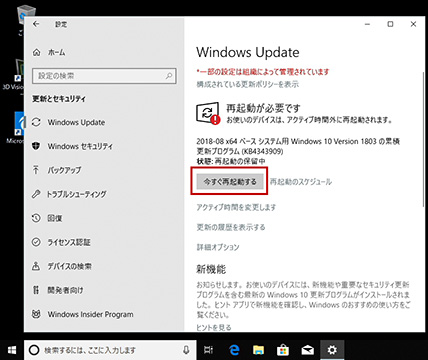This screenshot has height=360, width=428.
Task: Select the 回復 recovery clock icon
Action: pyautogui.click(x=36, y=218)
